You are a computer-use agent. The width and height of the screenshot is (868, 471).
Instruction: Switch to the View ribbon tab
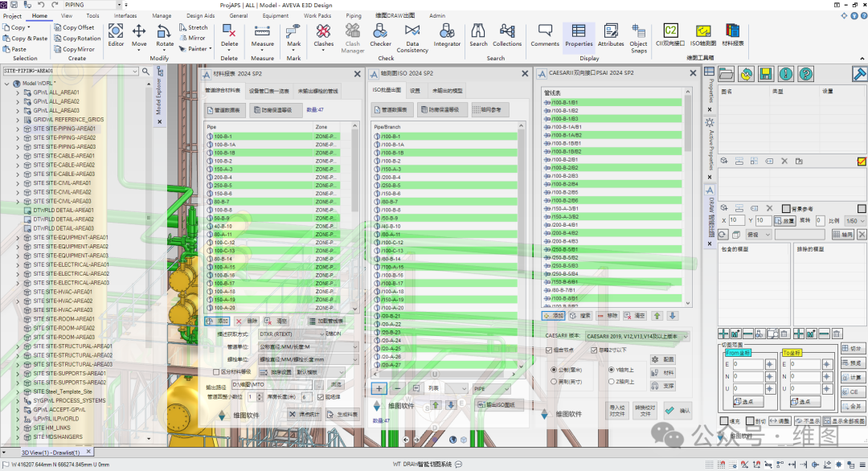coord(67,15)
